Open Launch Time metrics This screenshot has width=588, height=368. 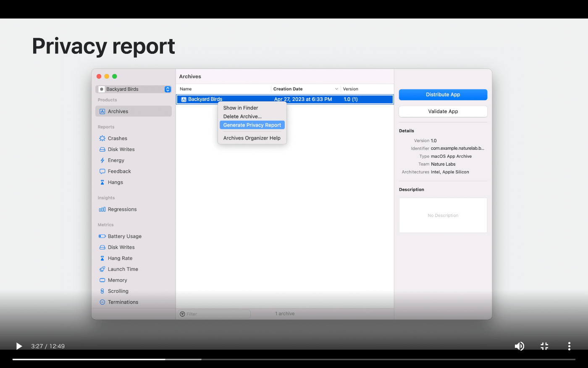[134, 269]
